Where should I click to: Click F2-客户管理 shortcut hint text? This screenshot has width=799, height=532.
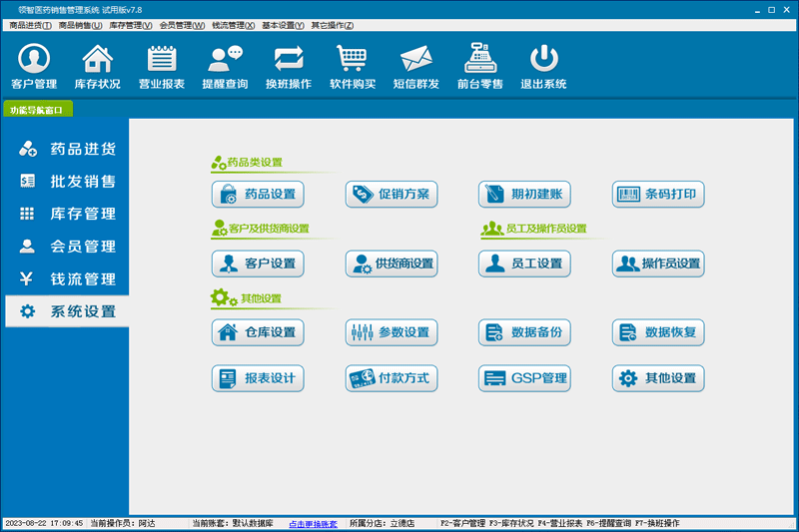(462, 523)
